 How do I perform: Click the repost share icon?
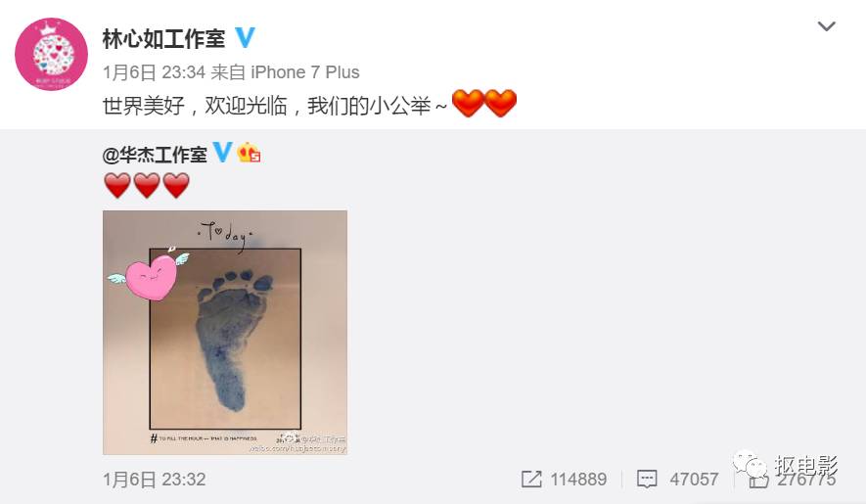[531, 480]
